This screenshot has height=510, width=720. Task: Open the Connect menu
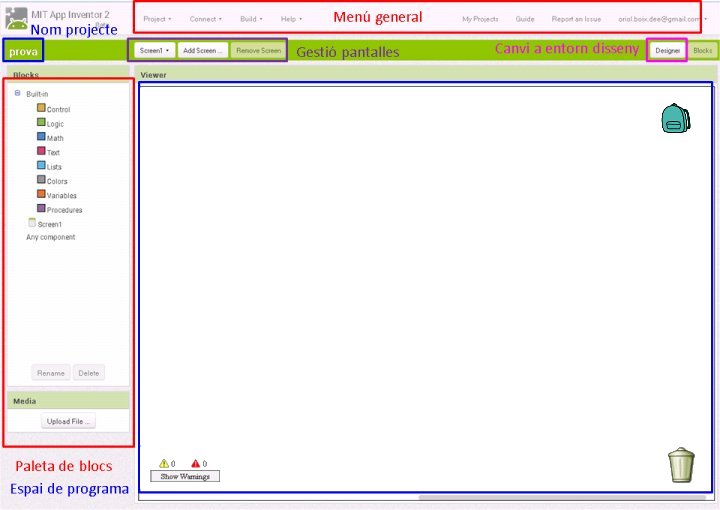[206, 19]
